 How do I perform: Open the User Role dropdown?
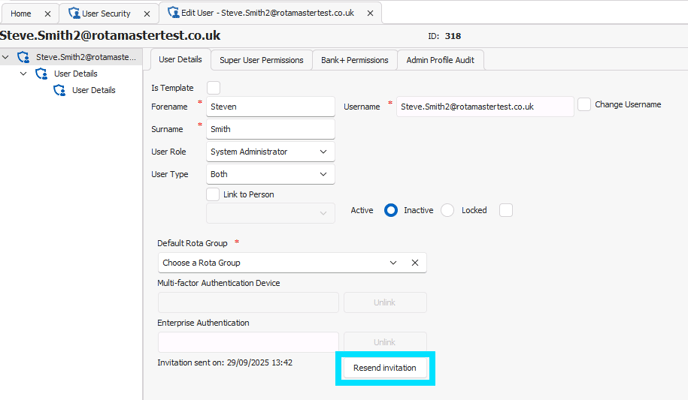323,152
